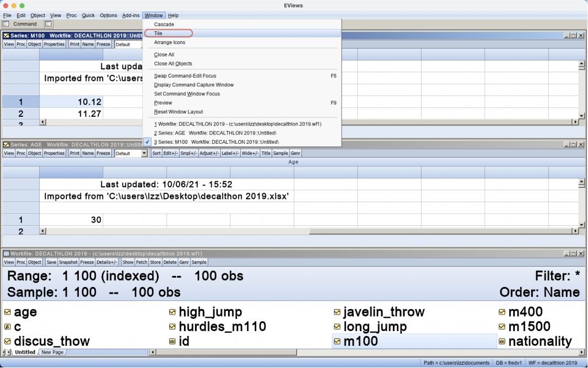588x368 pixels.
Task: Open the Help menu
Action: tap(173, 15)
